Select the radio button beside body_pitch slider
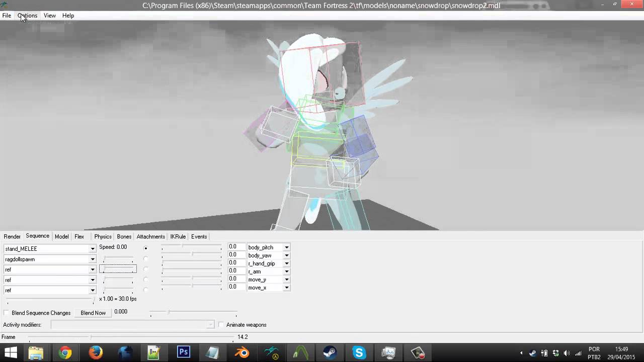The image size is (644, 362). (x=146, y=248)
